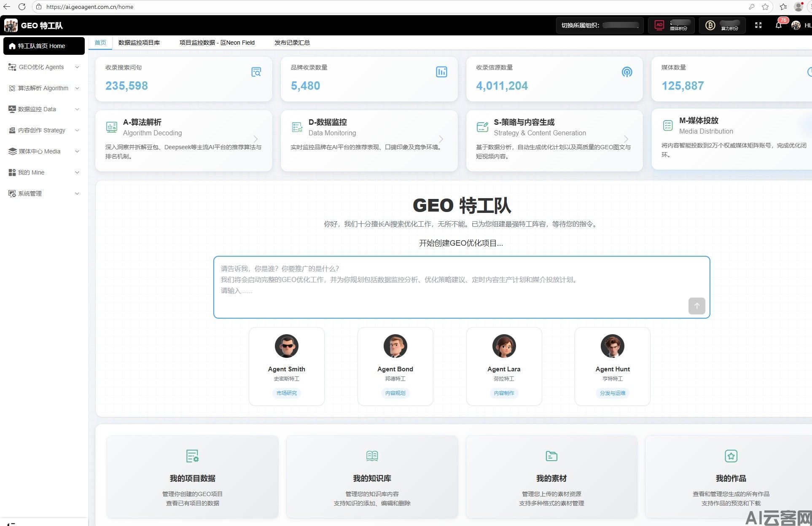This screenshot has height=526, width=812.
Task: Click the password key icon in address bar
Action: [x=751, y=7]
